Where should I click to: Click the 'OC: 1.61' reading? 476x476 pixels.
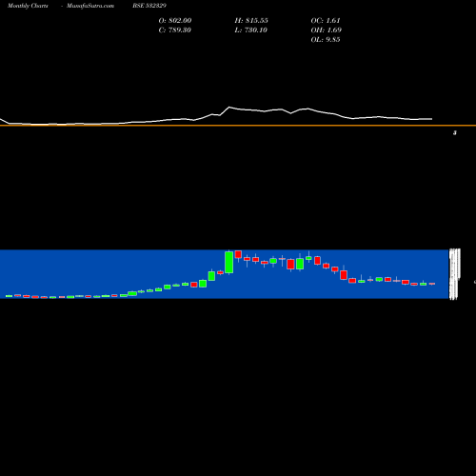tap(326, 21)
